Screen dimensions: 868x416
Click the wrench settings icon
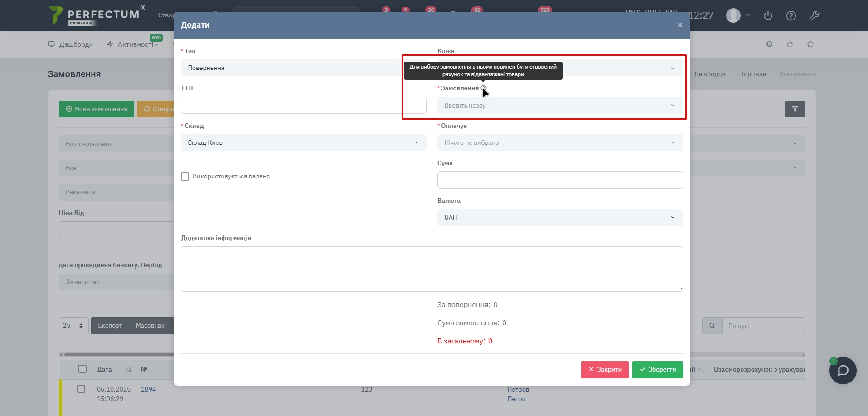[x=814, y=16]
